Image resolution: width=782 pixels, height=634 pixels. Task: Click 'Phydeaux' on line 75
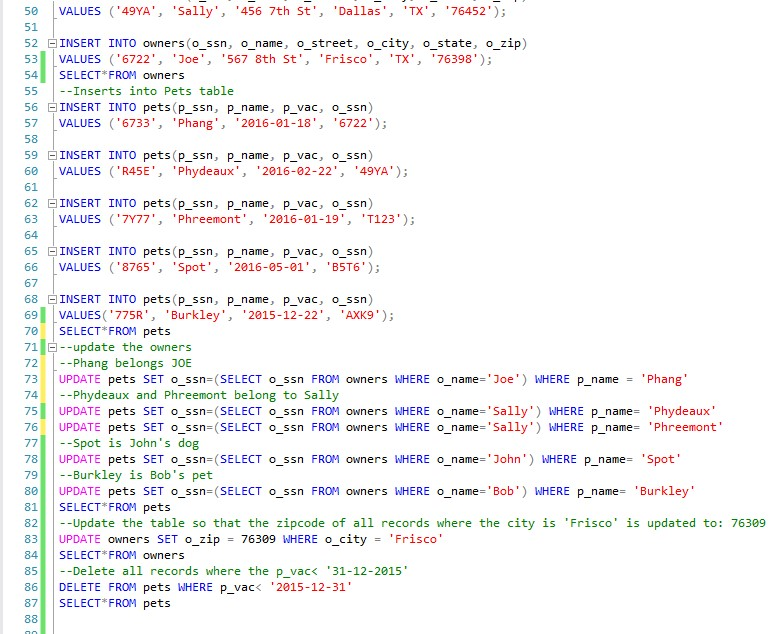click(682, 411)
